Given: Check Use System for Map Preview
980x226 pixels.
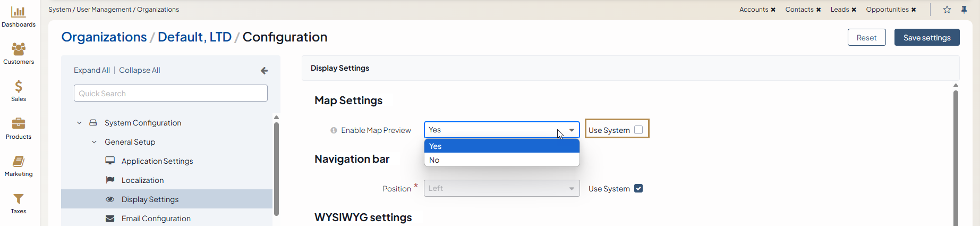Looking at the screenshot, I should pyautogui.click(x=638, y=130).
